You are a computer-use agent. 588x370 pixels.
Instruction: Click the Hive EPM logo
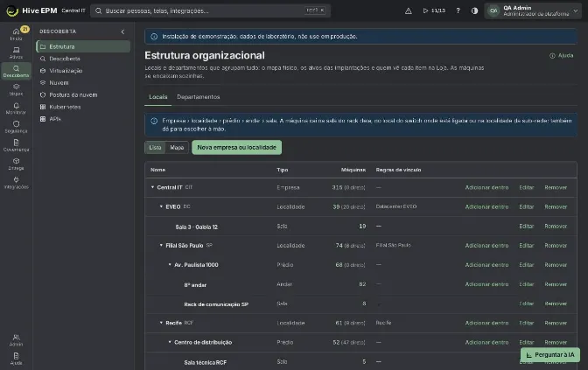coord(31,10)
